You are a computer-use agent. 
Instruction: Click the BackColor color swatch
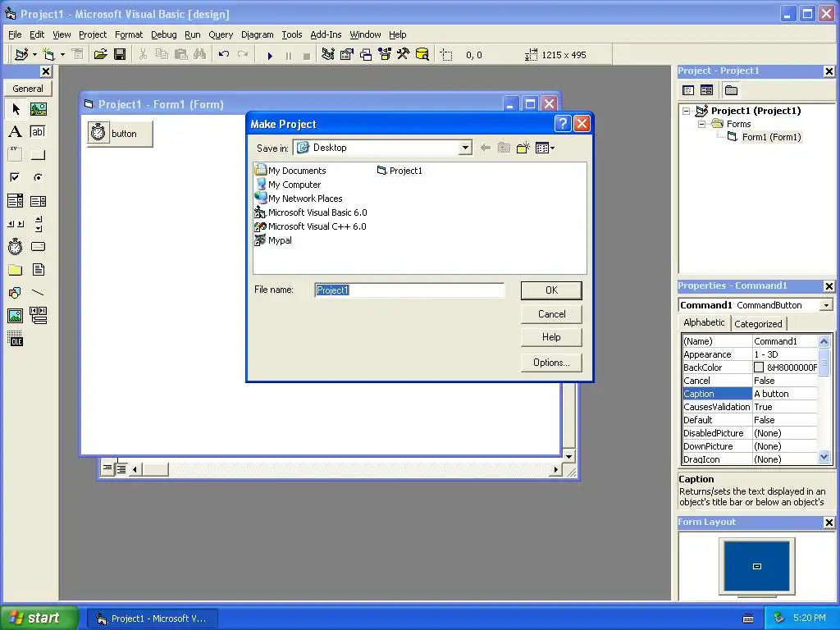(x=759, y=367)
